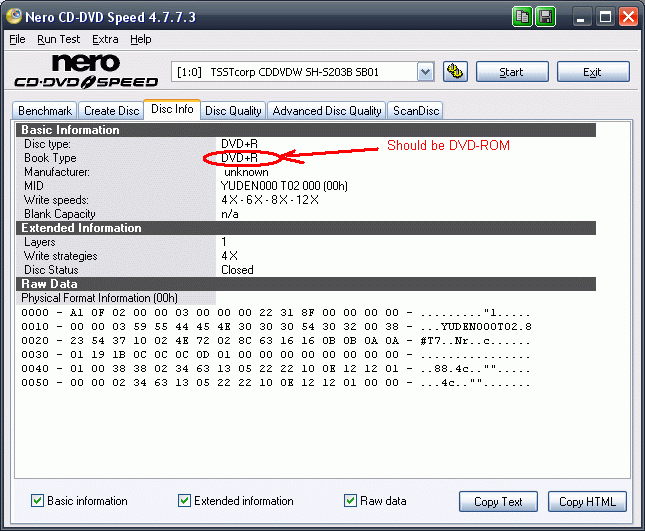Toggle the Extended information checkbox

(x=184, y=501)
